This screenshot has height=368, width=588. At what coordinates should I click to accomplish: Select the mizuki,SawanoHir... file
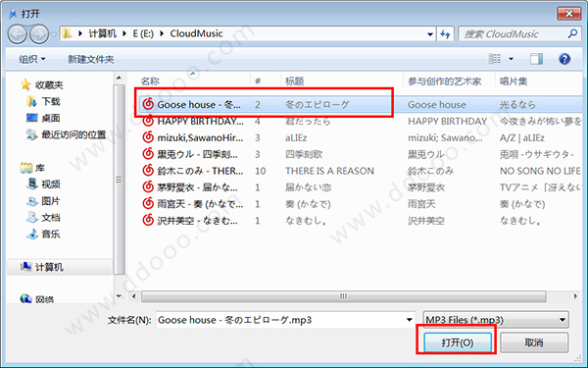[x=200, y=137]
